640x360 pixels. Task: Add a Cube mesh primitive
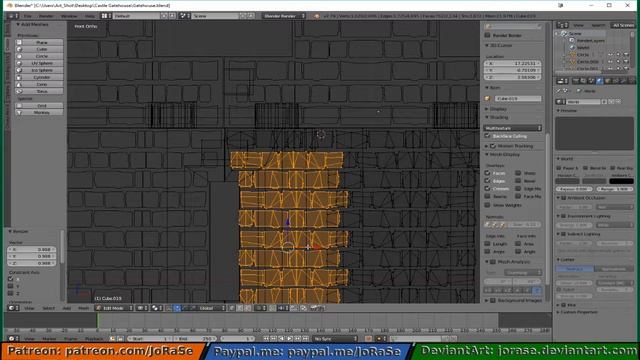39,49
